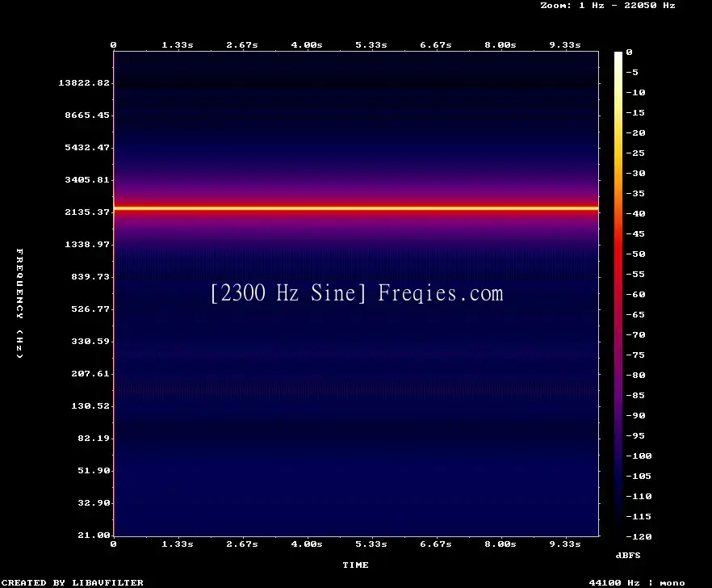712x588 pixels.
Task: Click the -90 dBFS scale label
Action: pos(635,415)
